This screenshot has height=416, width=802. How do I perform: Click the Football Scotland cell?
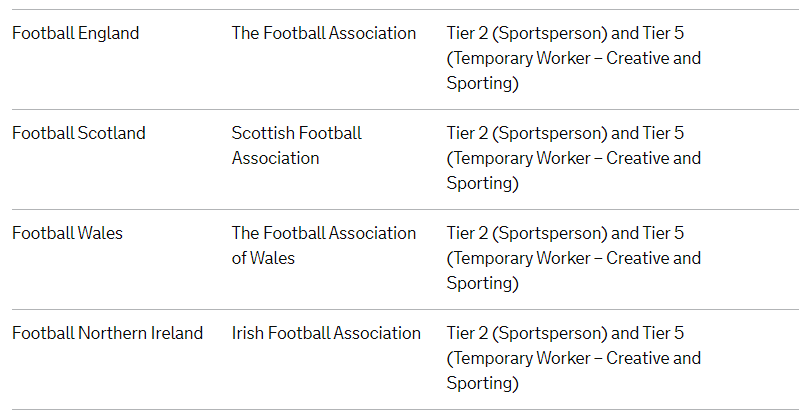tap(79, 133)
